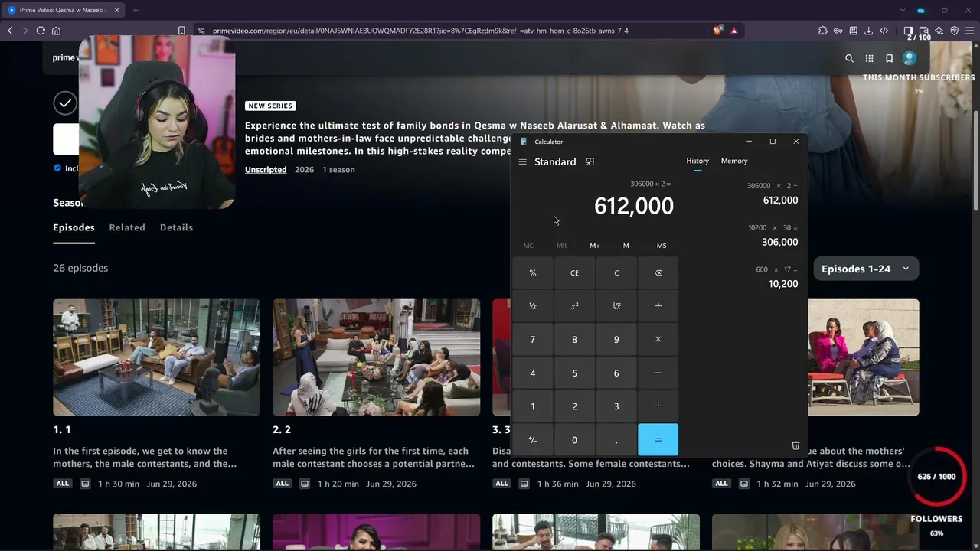The height and width of the screenshot is (551, 980).
Task: Toggle Calculator keep-on-top mode icon
Action: click(x=590, y=161)
